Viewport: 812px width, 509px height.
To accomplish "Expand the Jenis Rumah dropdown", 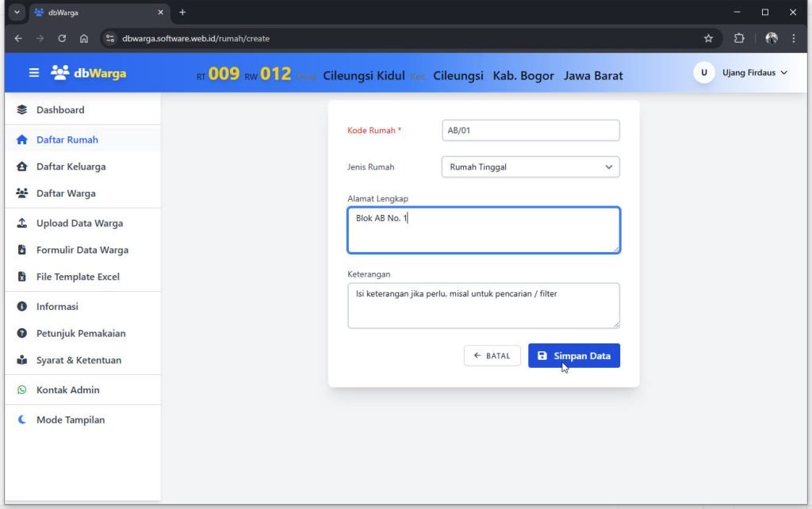I will (530, 167).
